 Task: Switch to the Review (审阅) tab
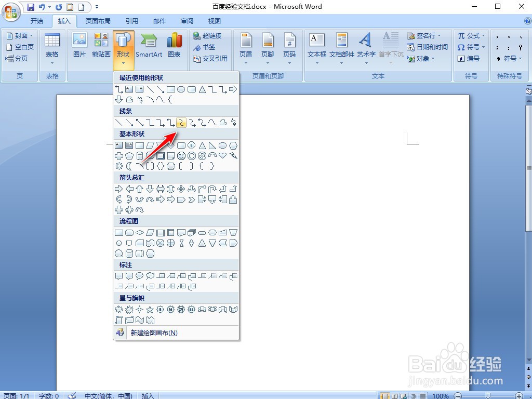click(187, 21)
